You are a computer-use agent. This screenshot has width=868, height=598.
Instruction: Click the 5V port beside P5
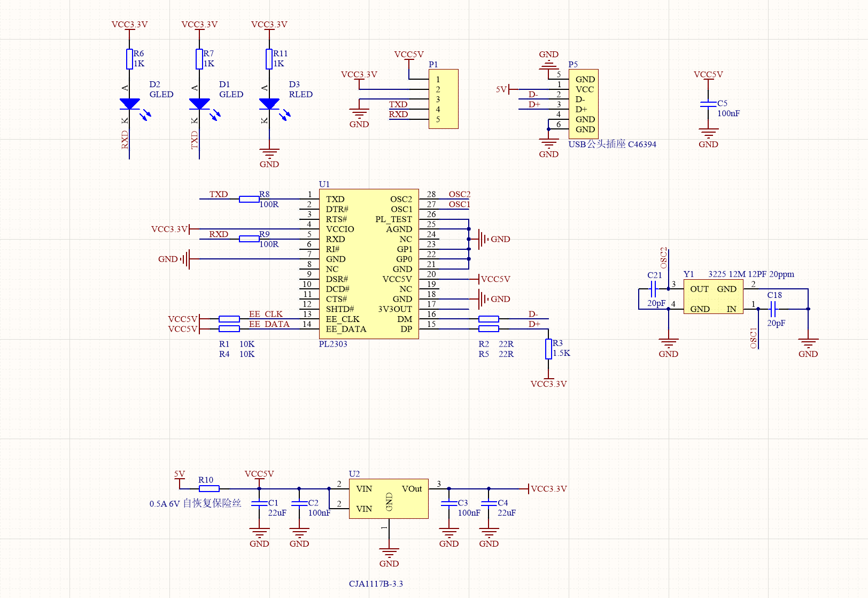click(507, 89)
